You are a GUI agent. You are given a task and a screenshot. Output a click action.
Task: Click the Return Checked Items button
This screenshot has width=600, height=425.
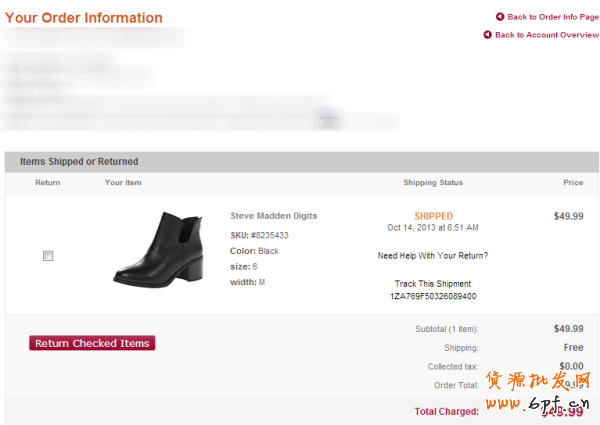92,343
